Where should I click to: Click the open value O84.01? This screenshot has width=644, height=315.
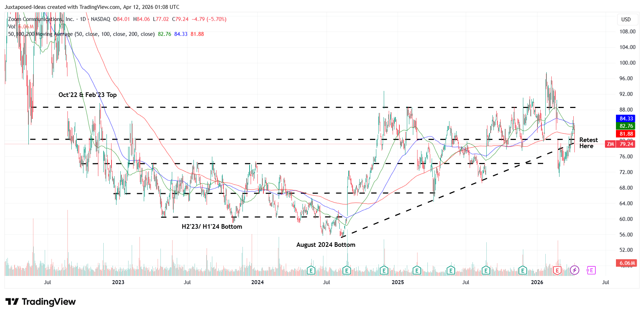point(121,19)
